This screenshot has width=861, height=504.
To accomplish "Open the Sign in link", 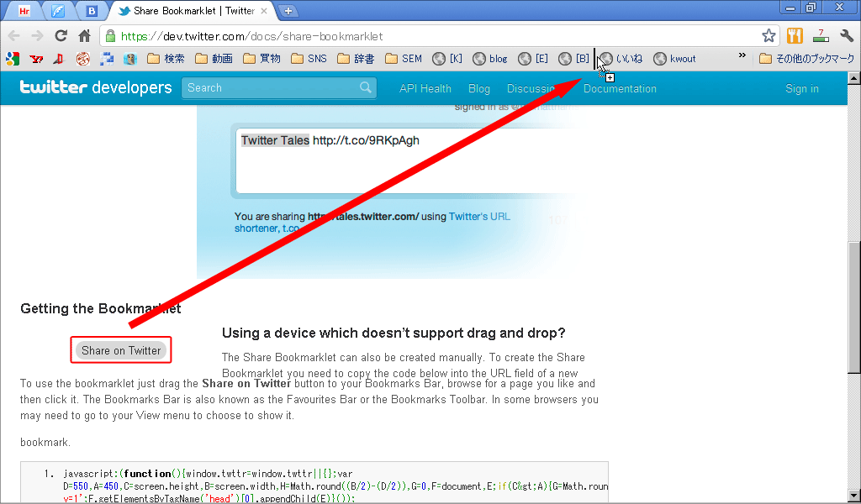I will pos(801,88).
